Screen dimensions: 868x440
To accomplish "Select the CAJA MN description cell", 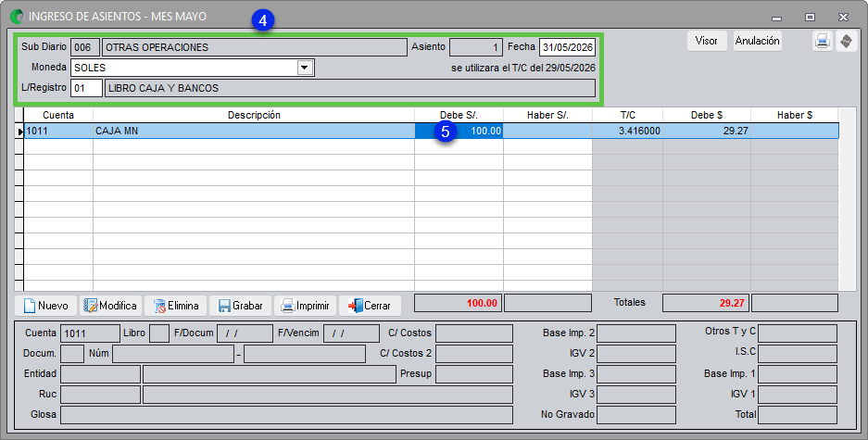I will click(x=254, y=132).
